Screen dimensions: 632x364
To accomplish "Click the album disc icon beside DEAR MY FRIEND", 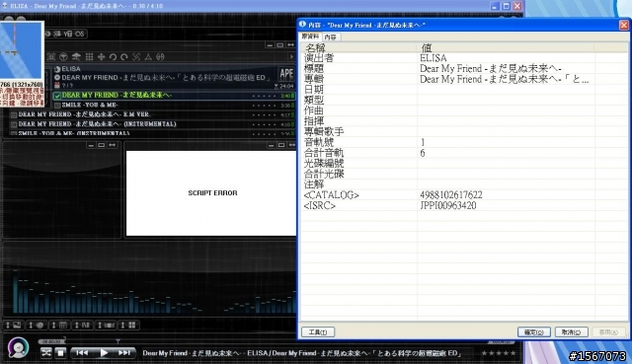I will [x=57, y=77].
